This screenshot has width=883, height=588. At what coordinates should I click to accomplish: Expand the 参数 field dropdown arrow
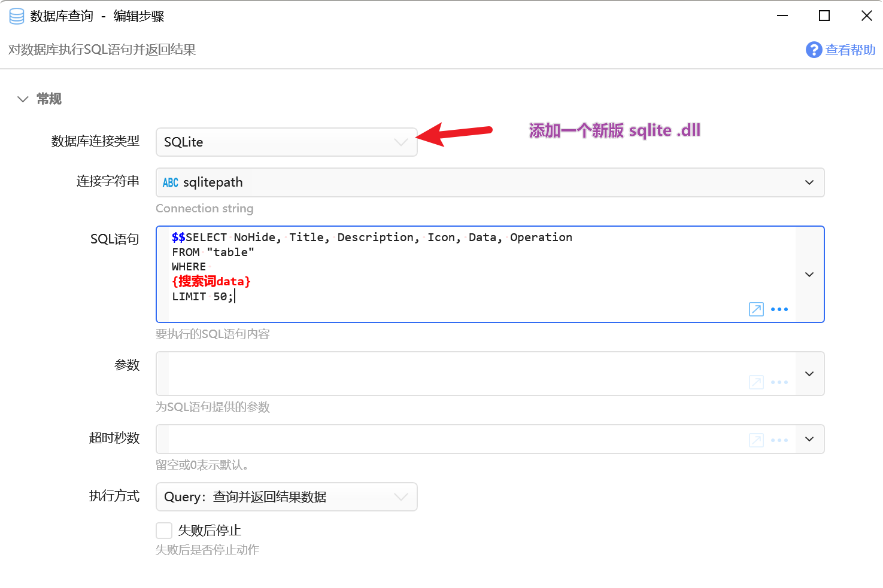pyautogui.click(x=809, y=374)
